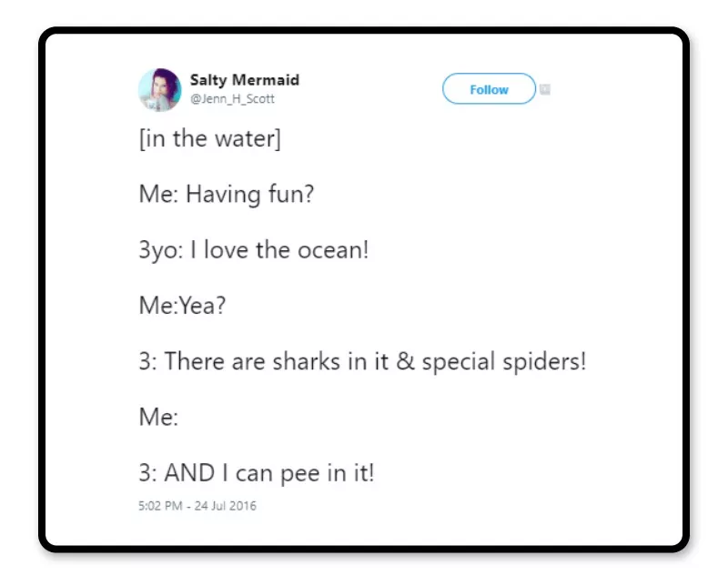This screenshot has width=728, height=576.
Task: Click the "Me: Having fun?" line
Action: tap(227, 194)
